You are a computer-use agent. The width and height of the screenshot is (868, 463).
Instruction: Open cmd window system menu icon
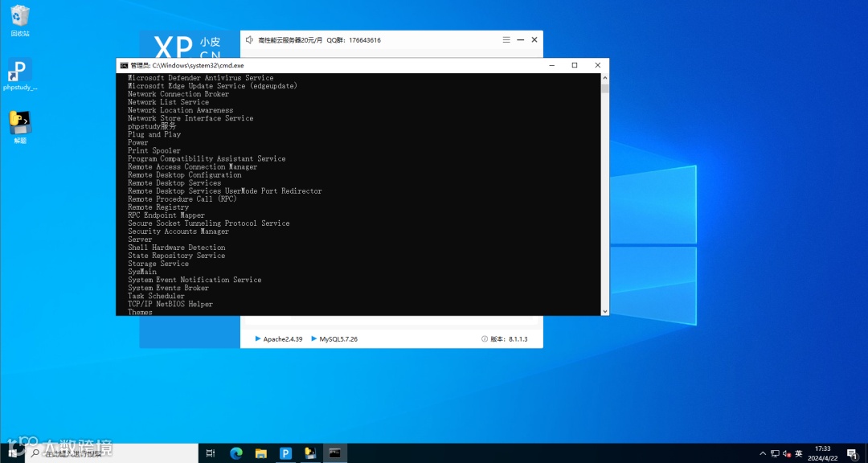click(x=124, y=65)
